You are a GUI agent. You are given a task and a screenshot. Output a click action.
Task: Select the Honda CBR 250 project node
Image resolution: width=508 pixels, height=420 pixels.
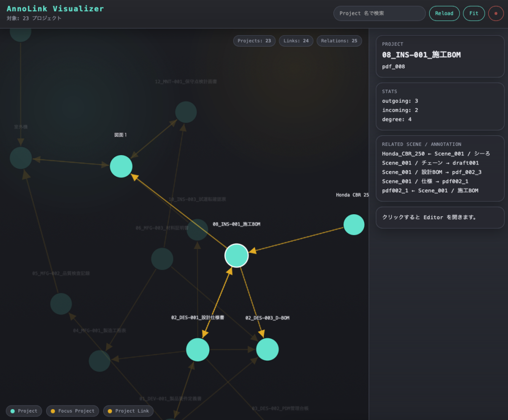354,225
